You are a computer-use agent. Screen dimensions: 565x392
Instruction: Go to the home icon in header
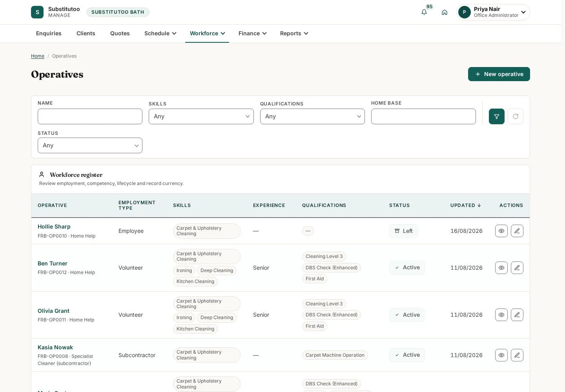445,12
